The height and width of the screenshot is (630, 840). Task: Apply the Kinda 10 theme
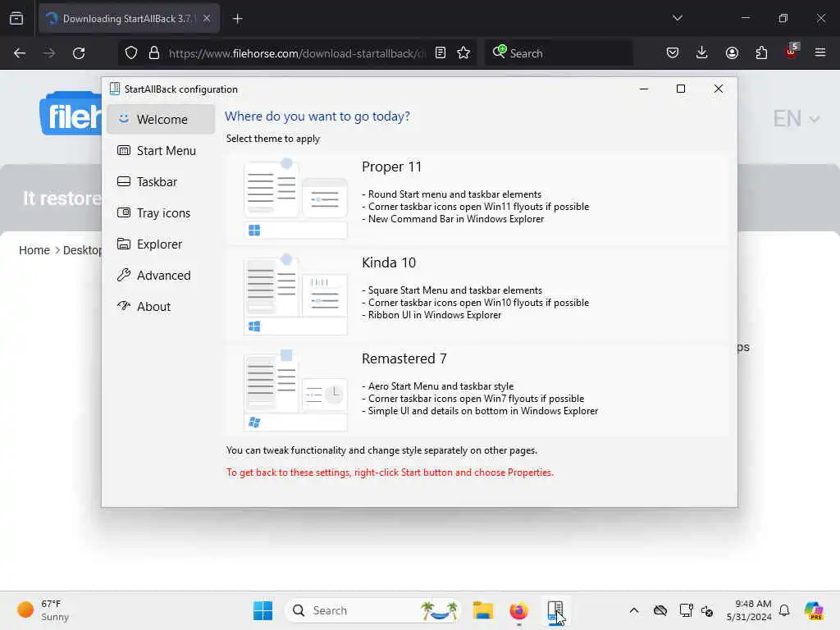(x=477, y=294)
